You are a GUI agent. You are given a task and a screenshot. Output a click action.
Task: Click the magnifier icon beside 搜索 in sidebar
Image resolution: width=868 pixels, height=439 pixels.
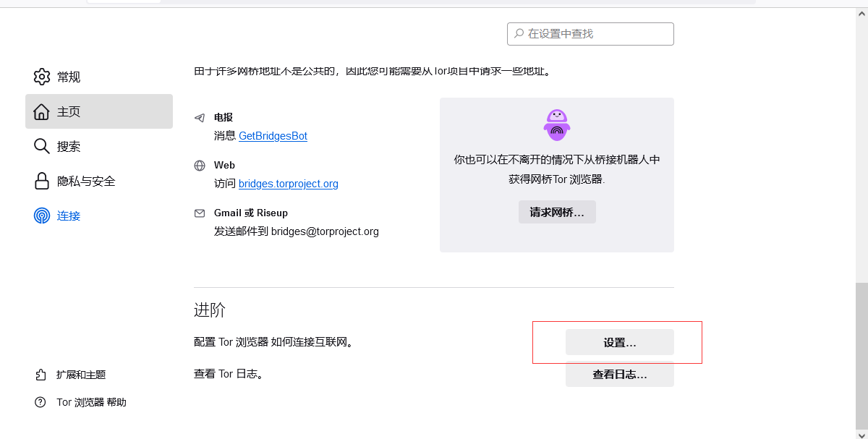(42, 146)
